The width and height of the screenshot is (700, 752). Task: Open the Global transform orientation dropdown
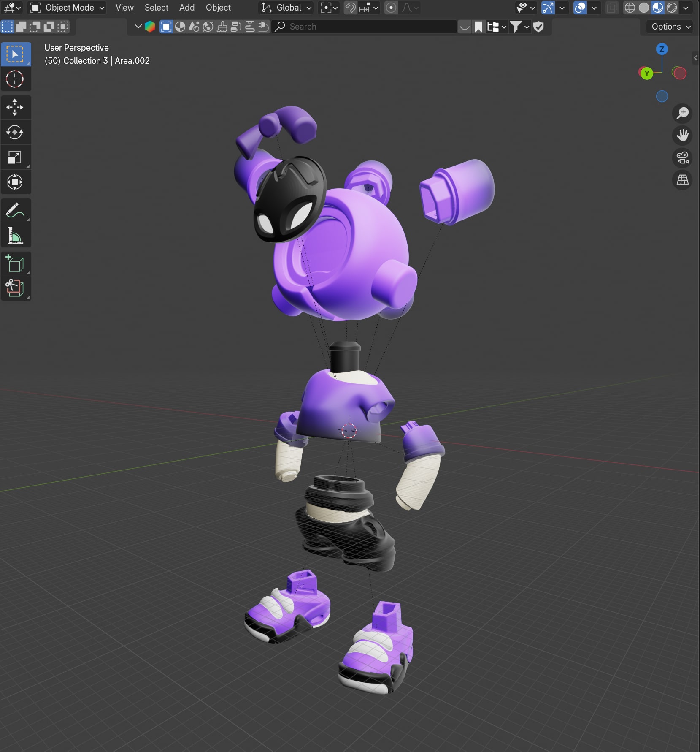(286, 8)
